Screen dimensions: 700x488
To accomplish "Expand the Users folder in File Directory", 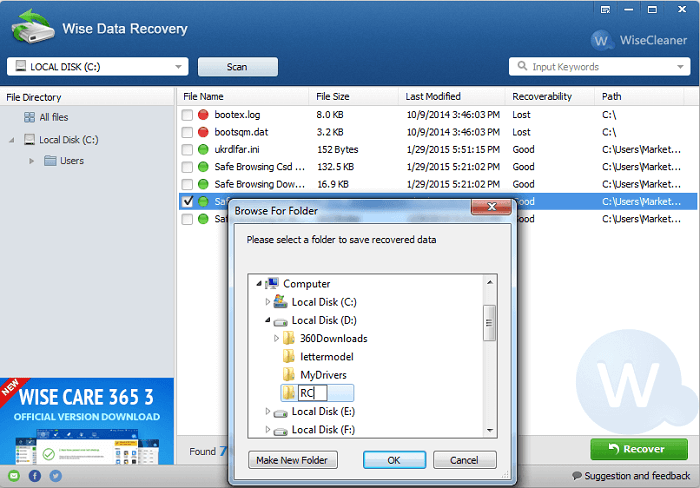I will 31,161.
